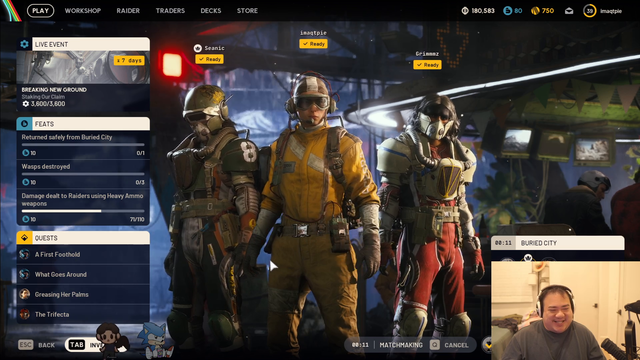Click the party leader icon beside Seanic
The height and width of the screenshot is (360, 640).
pyautogui.click(x=198, y=48)
